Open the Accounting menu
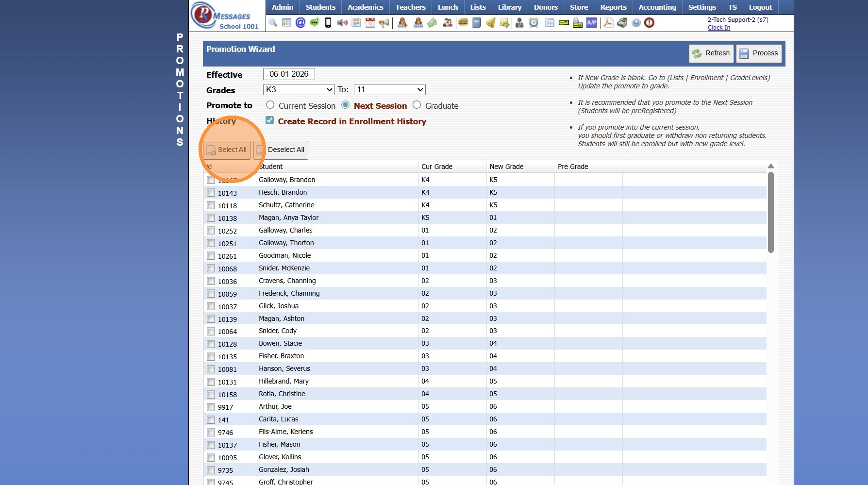The height and width of the screenshot is (485, 868). pos(657,7)
